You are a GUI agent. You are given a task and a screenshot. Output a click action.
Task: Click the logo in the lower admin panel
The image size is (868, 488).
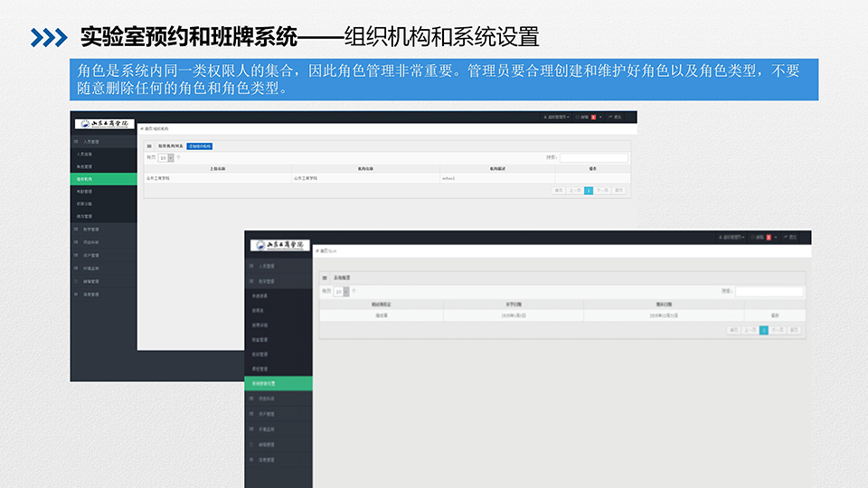click(279, 245)
